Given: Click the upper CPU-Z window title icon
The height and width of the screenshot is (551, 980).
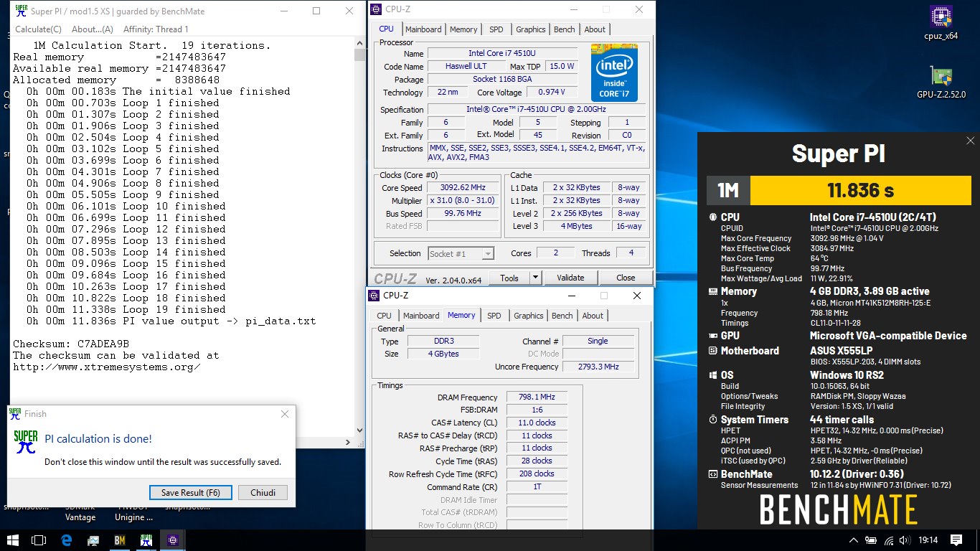Looking at the screenshot, I should tap(376, 9).
